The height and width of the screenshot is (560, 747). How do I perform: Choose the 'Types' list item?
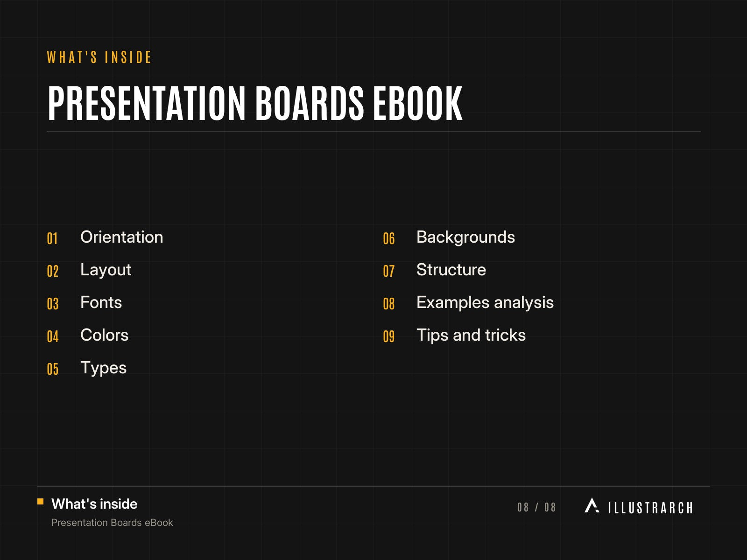click(104, 368)
